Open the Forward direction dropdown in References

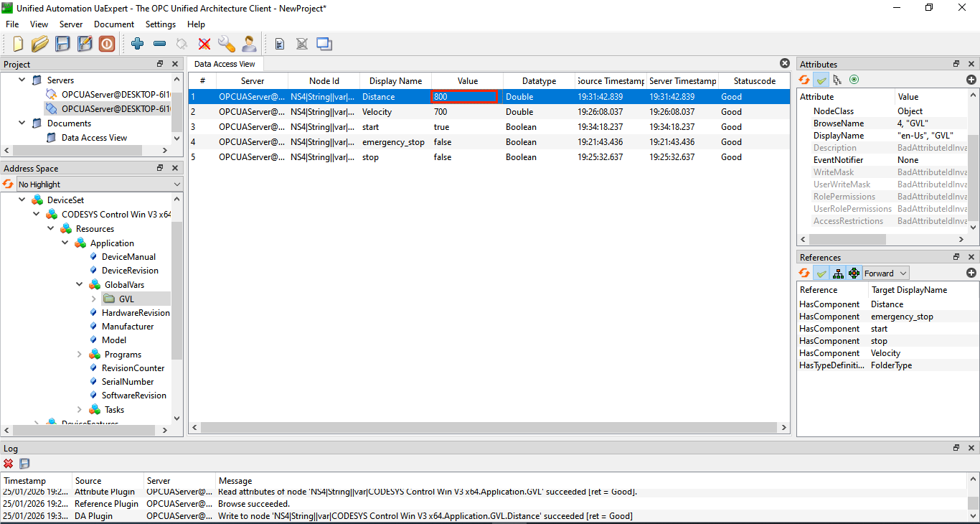885,273
